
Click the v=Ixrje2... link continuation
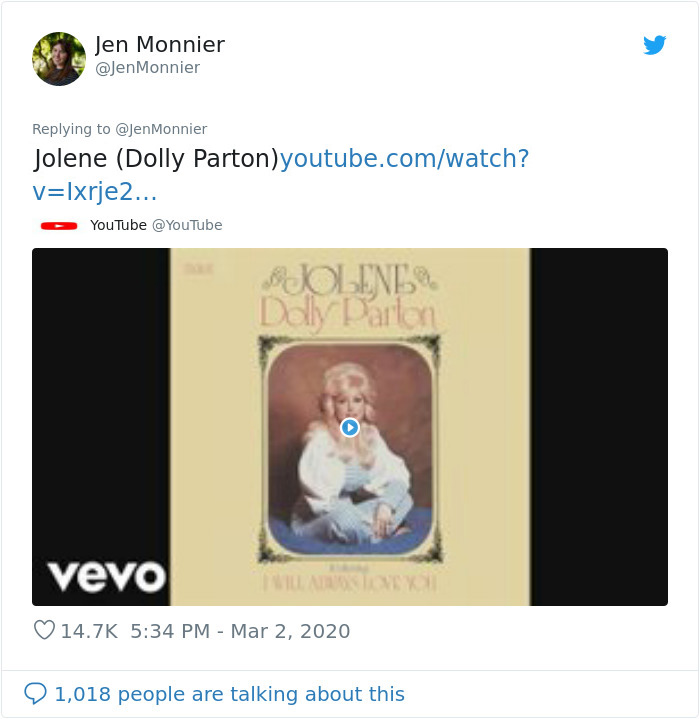tap(95, 191)
